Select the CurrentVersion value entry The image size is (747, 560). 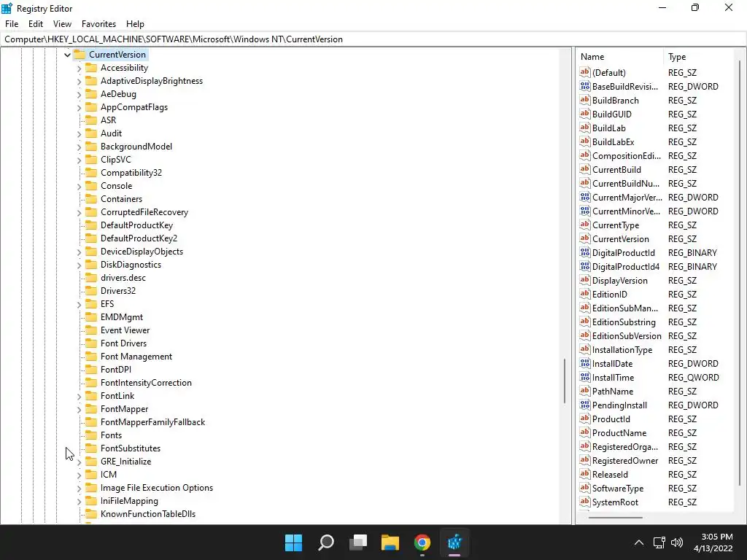(620, 239)
